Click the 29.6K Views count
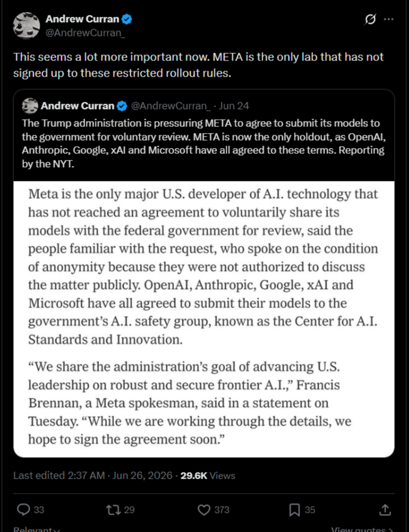 [x=207, y=475]
